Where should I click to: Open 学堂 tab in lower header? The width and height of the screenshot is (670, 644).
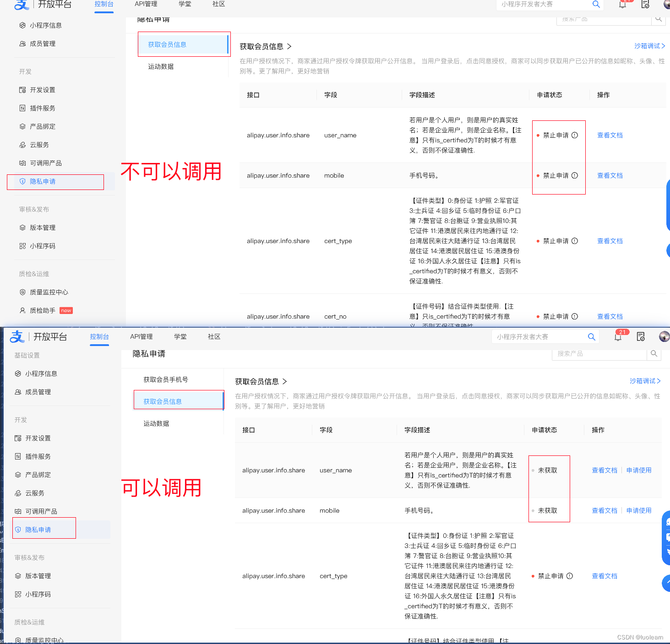(180, 336)
